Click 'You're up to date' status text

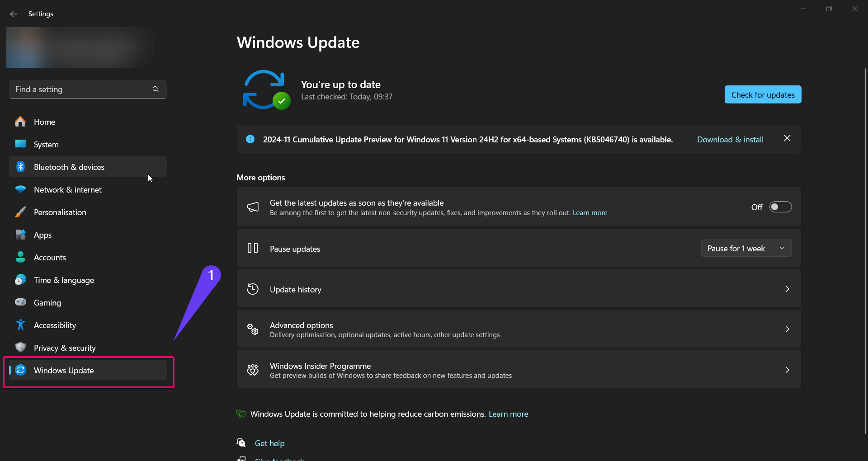pyautogui.click(x=341, y=85)
